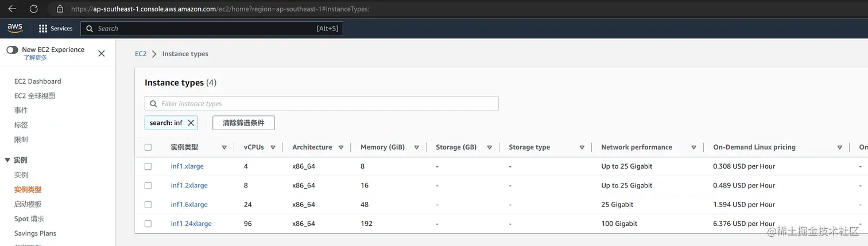Toggle the New EC2 Experience switch
Screen dimensions: 868x246
(x=12, y=50)
